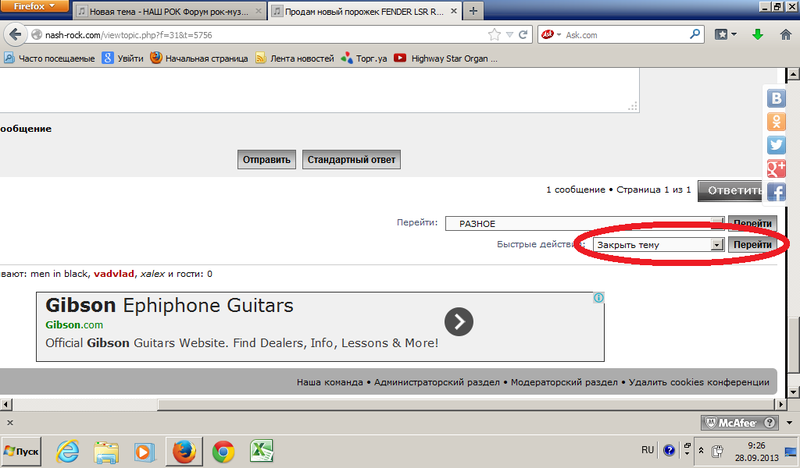Share via the Twitter icon

coord(776,145)
